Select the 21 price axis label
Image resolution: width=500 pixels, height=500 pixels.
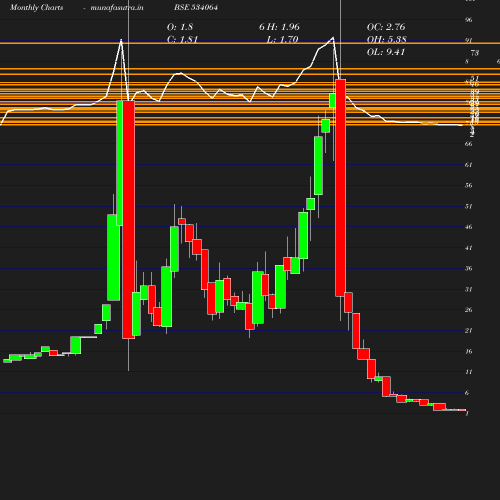(x=468, y=330)
